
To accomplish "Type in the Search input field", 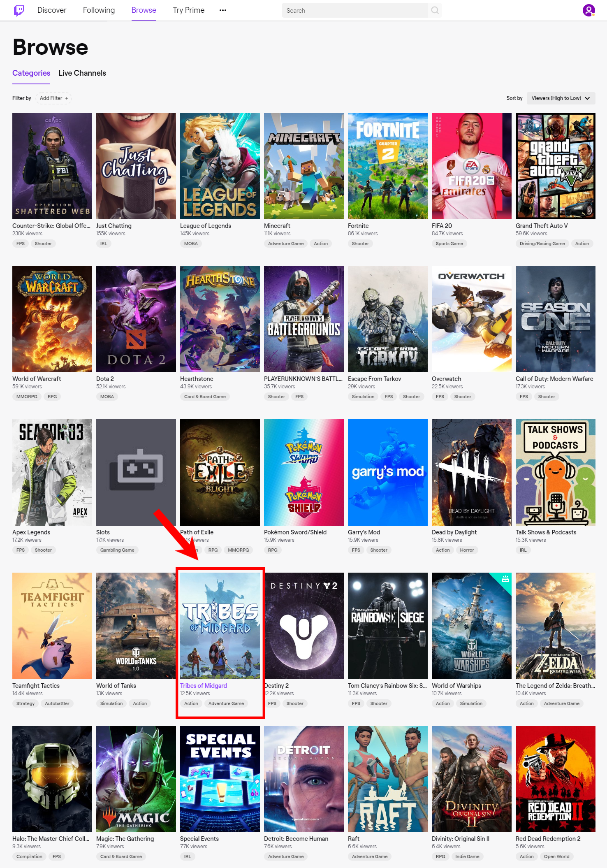I will [354, 10].
